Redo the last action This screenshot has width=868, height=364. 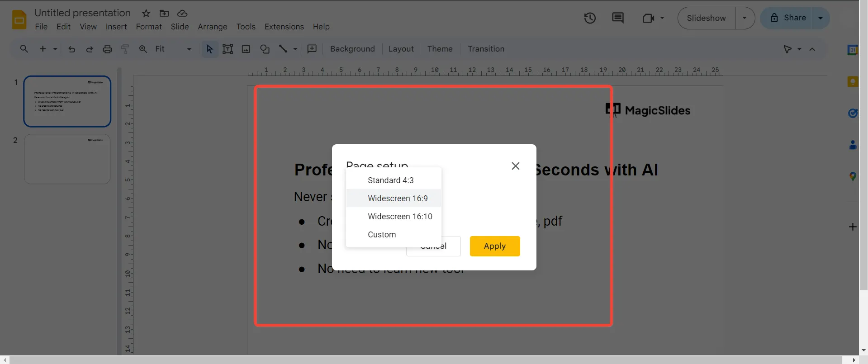pos(89,49)
